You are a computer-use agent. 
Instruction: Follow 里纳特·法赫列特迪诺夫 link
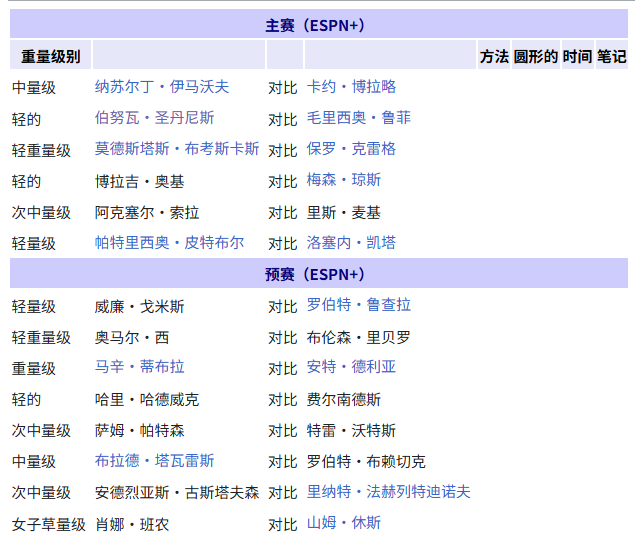point(388,492)
